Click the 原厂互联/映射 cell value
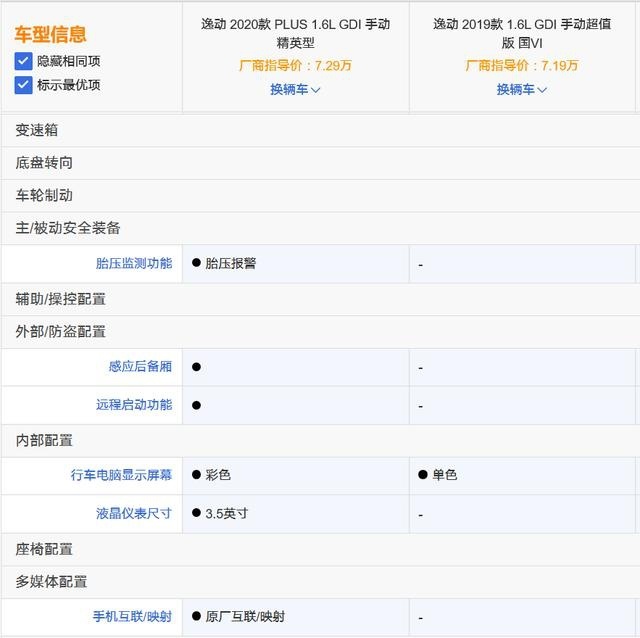Viewport: 640px width, 638px height. click(x=245, y=617)
